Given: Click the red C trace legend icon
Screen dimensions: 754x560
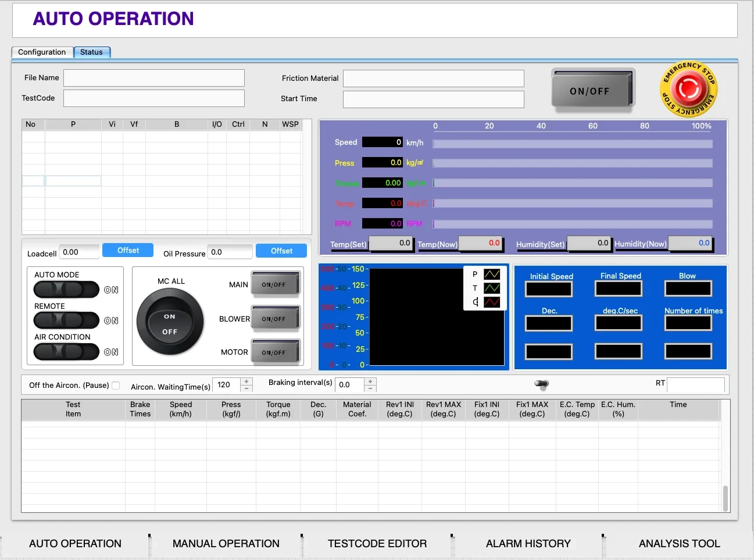Looking at the screenshot, I should [492, 302].
